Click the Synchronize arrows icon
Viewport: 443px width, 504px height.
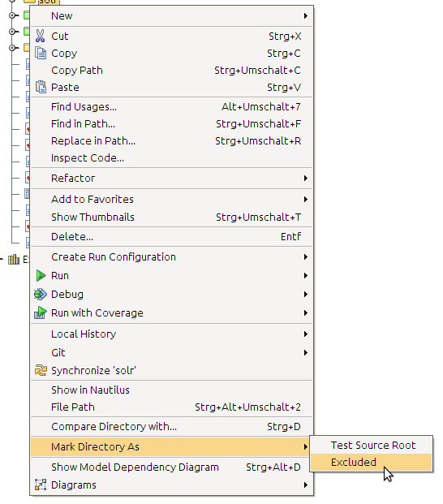click(x=41, y=370)
